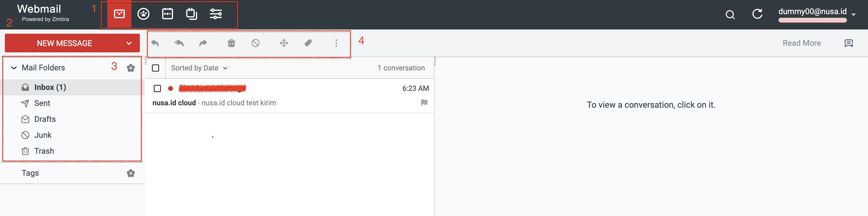The height and width of the screenshot is (216, 868).
Task: Click the Reply All icon
Action: (179, 43)
